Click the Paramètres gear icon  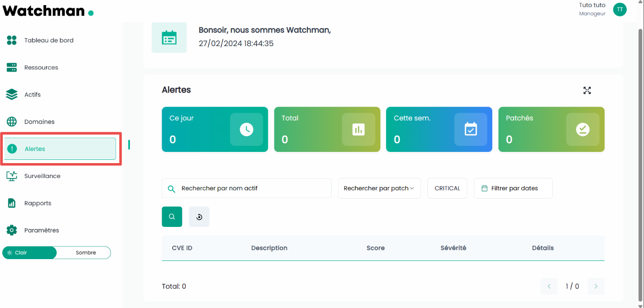click(x=12, y=230)
